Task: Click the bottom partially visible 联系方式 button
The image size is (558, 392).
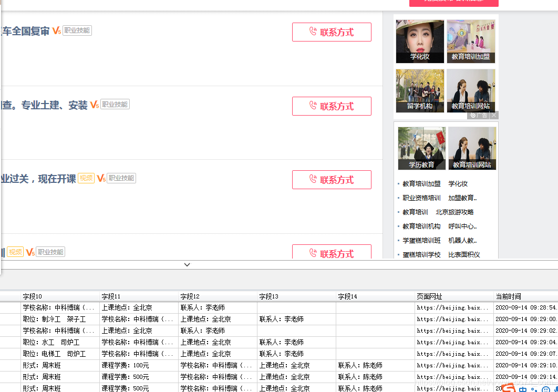Action: point(332,252)
